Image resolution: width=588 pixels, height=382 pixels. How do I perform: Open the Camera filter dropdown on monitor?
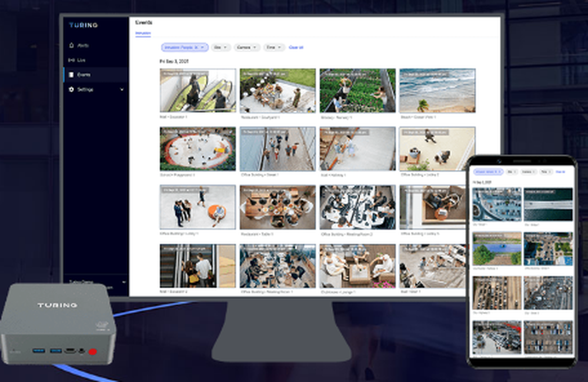click(247, 47)
